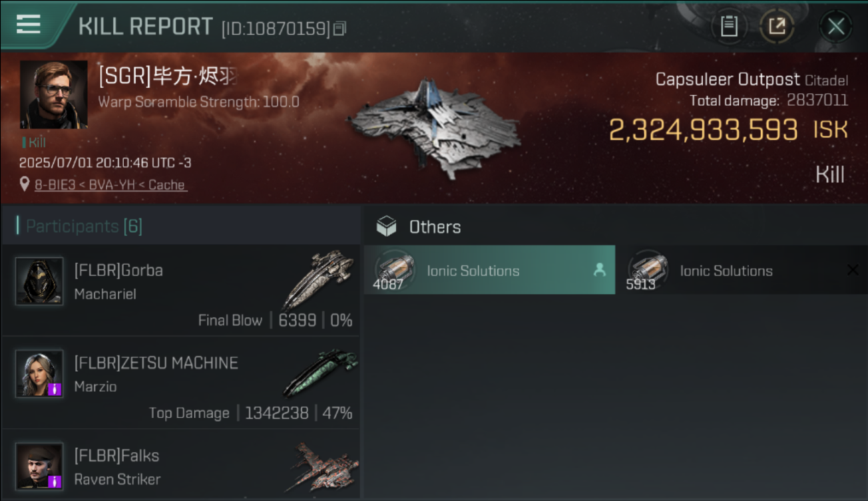Open the 8-BIE3 < BVA-YH < Cache location link
The image size is (868, 501).
click(111, 184)
